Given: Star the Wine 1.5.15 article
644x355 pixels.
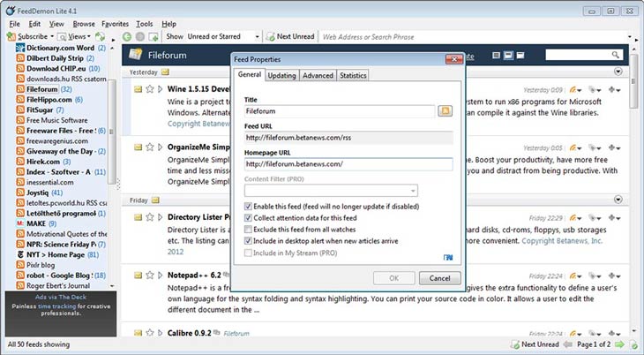Looking at the screenshot, I should pyautogui.click(x=150, y=89).
